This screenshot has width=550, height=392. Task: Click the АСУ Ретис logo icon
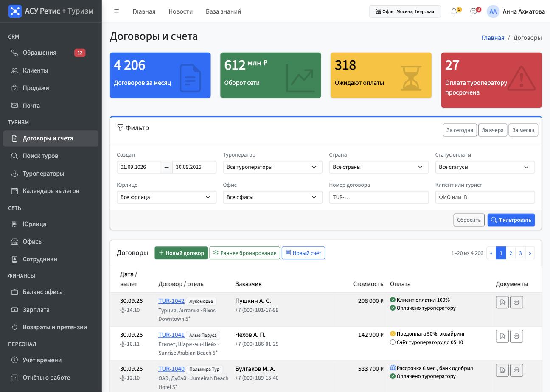pos(15,11)
